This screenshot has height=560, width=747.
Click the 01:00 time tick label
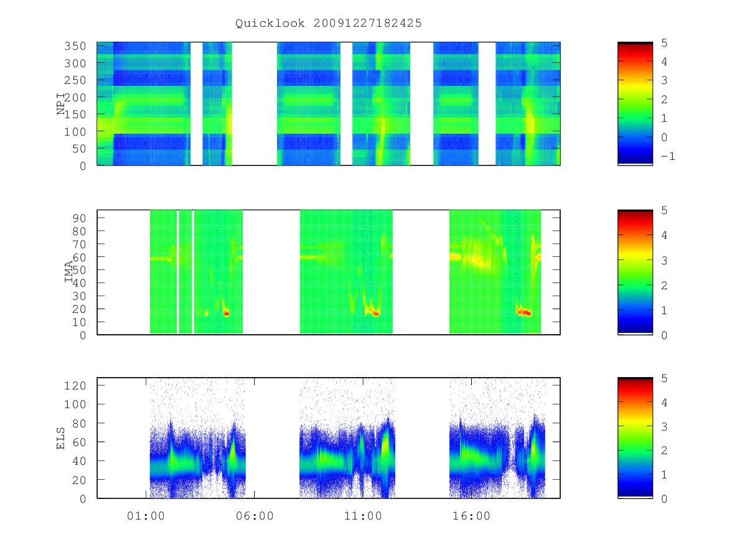146,516
